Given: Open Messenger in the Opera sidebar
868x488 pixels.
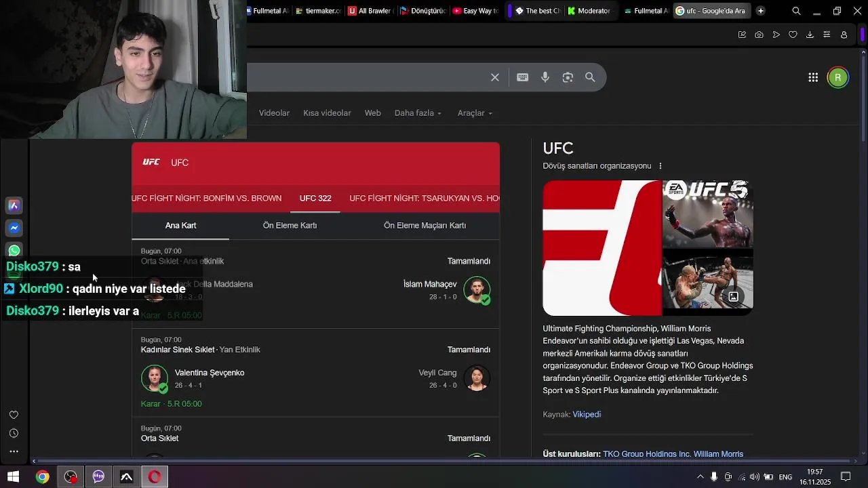Looking at the screenshot, I should coord(14,228).
